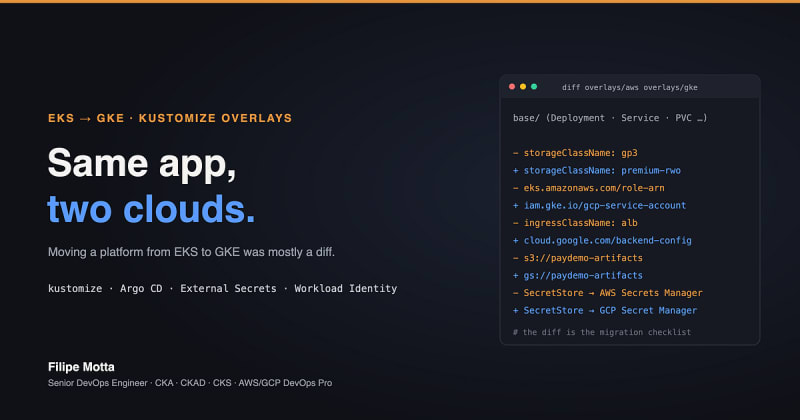Select the 'storageClassName: gp3' removed line
Screen dimensions: 800x420
pyautogui.click(x=575, y=153)
